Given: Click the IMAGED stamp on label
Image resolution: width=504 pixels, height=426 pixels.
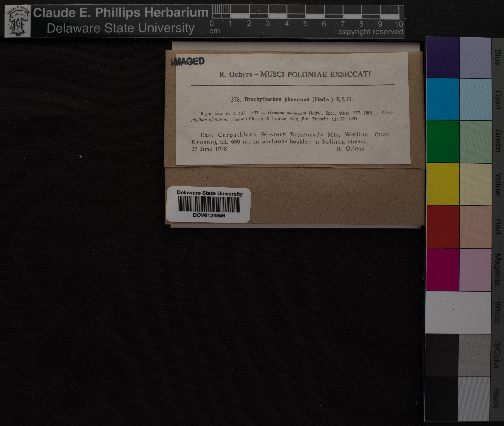Looking at the screenshot, I should coord(188,62).
